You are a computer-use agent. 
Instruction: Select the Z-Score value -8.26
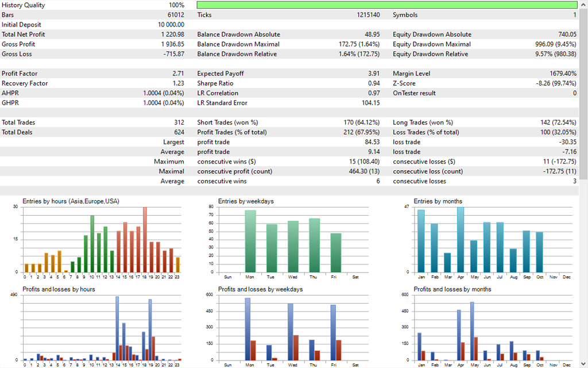(x=556, y=83)
